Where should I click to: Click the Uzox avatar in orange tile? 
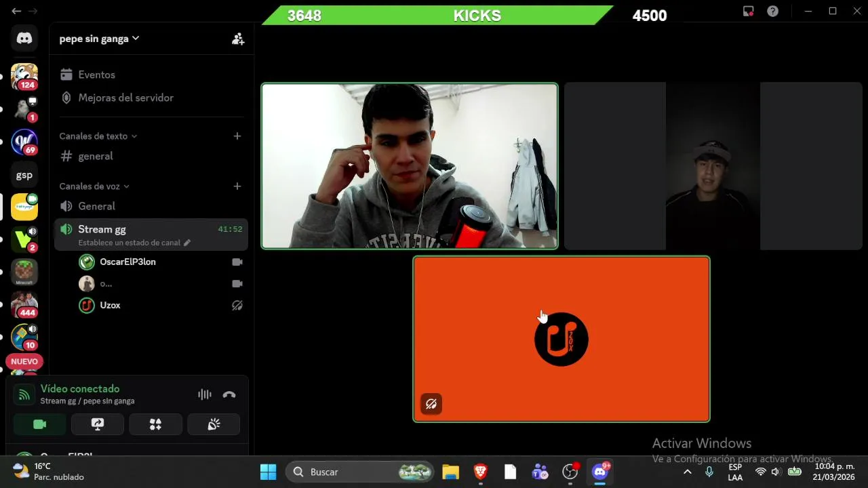point(561,339)
